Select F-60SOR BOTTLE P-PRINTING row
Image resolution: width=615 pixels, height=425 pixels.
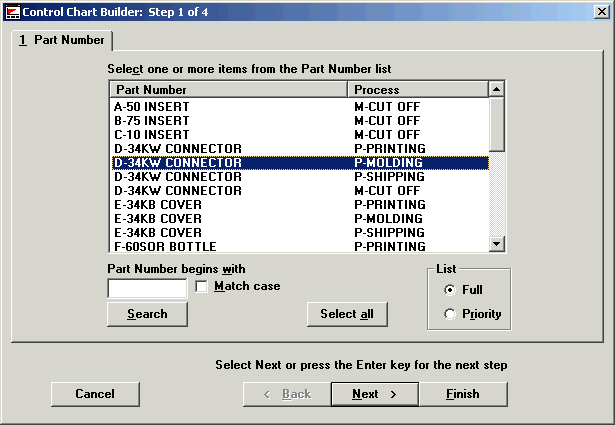pyautogui.click(x=298, y=246)
